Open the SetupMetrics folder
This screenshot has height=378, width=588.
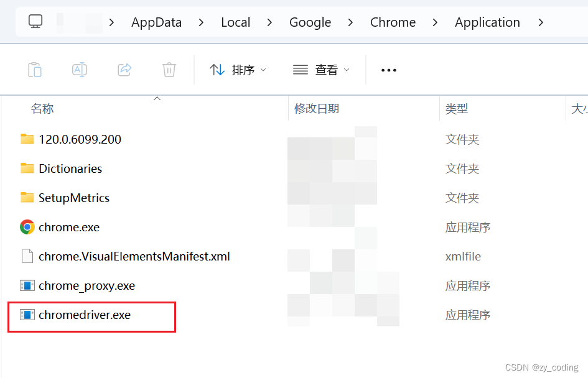pos(73,198)
